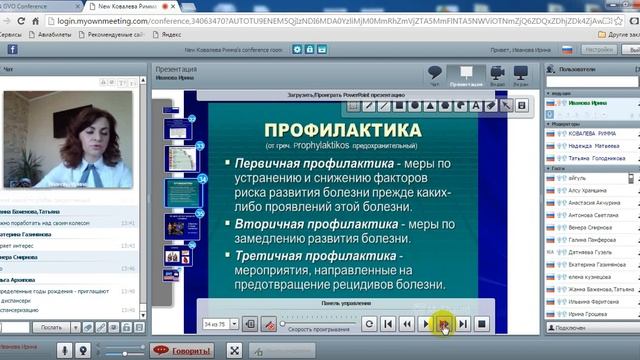The width and height of the screenshot is (640, 360).
Task: Open slide 32 thumbnail
Action: pyautogui.click(x=178, y=129)
